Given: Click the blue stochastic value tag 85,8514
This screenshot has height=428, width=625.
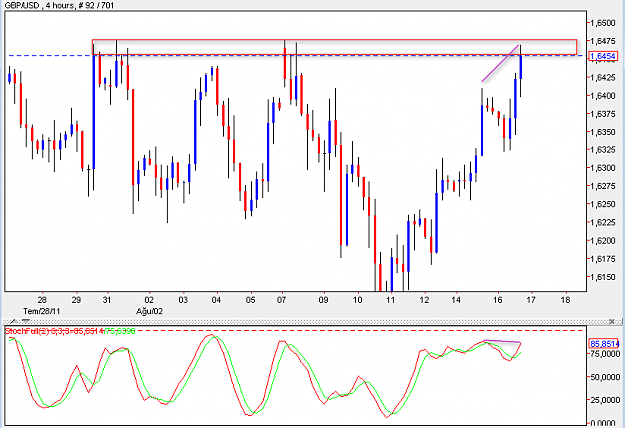Looking at the screenshot, I should click(604, 344).
